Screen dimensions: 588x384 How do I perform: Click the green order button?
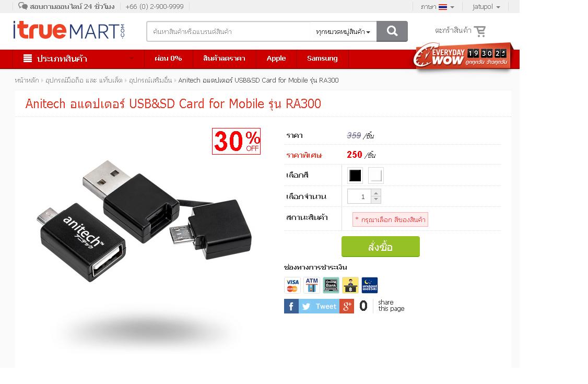380,247
